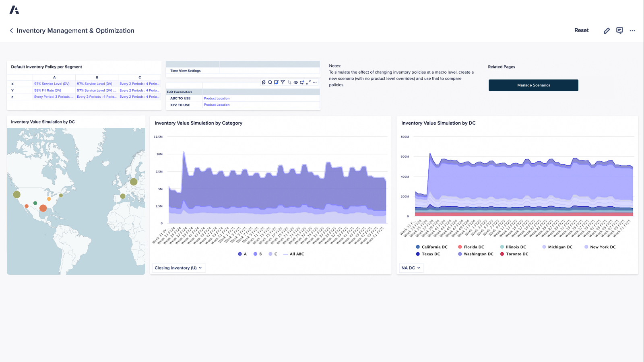This screenshot has height=362, width=644.
Task: Click the 'Product Location' link for ABC TO USE
Action: tap(217, 98)
